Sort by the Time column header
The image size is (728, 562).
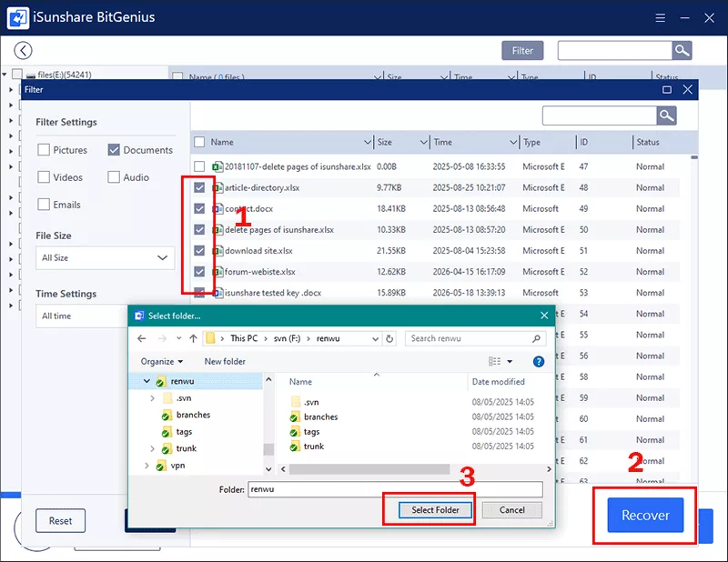[443, 142]
